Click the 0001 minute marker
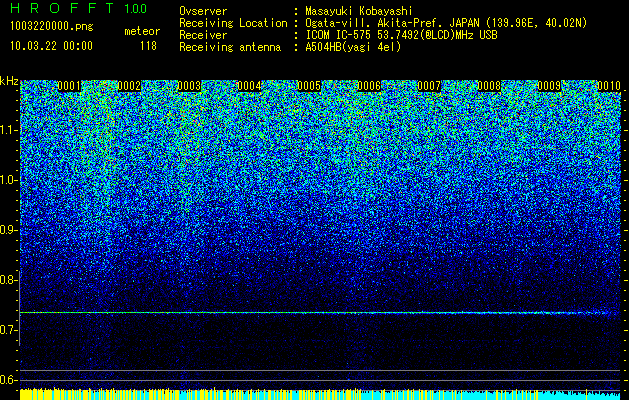Image resolution: width=629 pixels, height=400 pixels. point(69,86)
